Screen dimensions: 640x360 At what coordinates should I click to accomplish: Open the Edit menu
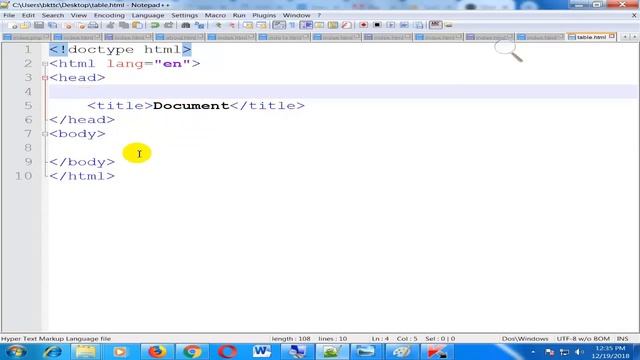[28, 15]
